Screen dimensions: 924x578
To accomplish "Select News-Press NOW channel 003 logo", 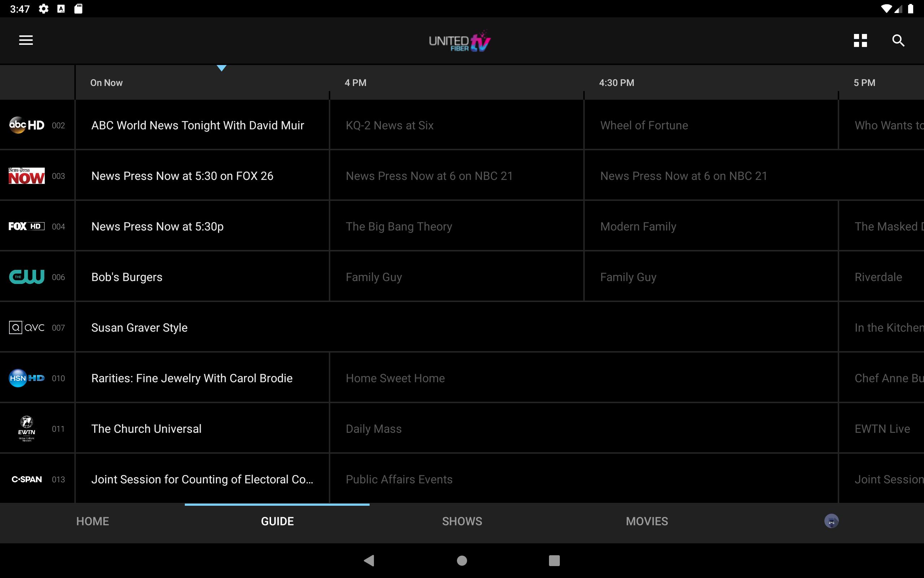I will [x=27, y=176].
